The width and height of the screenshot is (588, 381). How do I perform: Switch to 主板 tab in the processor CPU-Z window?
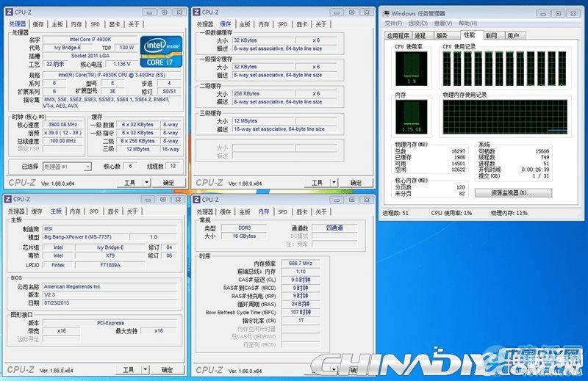pos(57,24)
